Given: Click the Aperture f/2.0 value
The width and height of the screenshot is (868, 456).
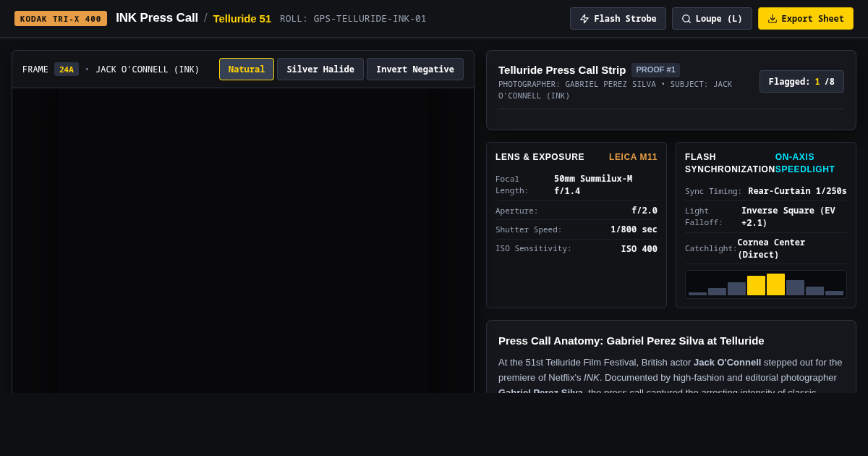Looking at the screenshot, I should pos(644,211).
